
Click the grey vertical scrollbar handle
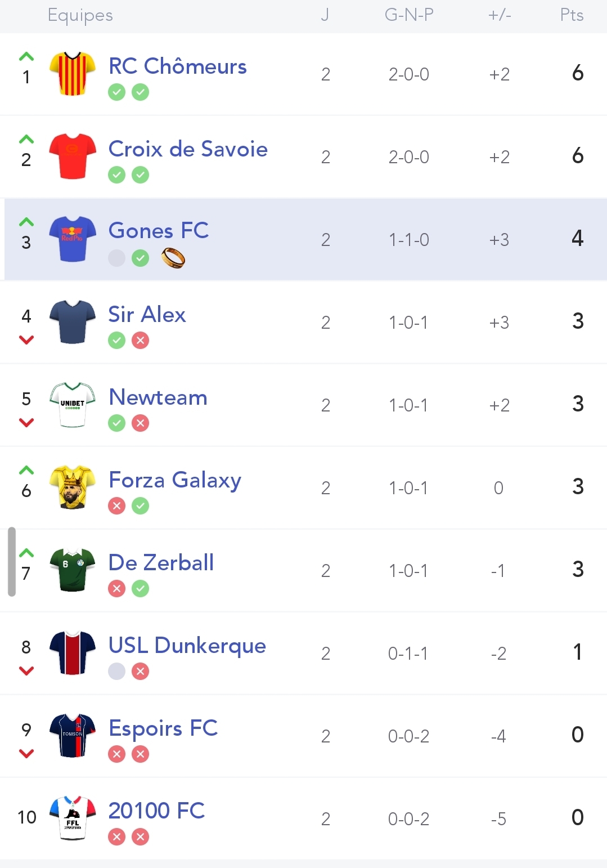coord(12,561)
